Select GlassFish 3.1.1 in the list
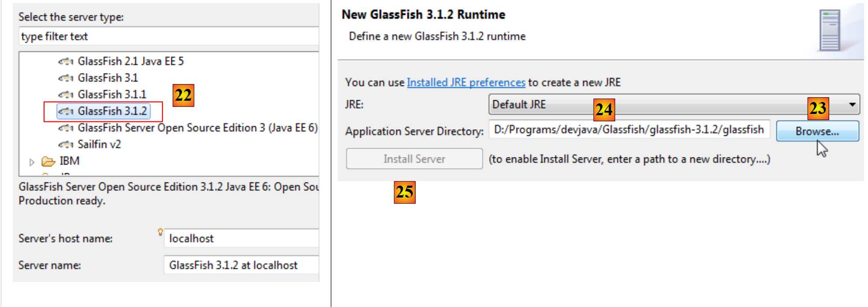Screen dimensions: 868x307 coord(112,95)
